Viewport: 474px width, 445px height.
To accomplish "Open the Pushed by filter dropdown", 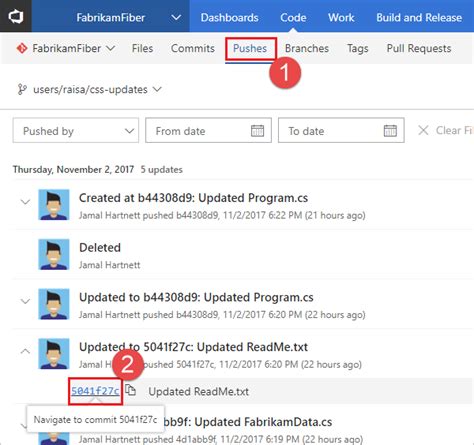I will tap(76, 130).
